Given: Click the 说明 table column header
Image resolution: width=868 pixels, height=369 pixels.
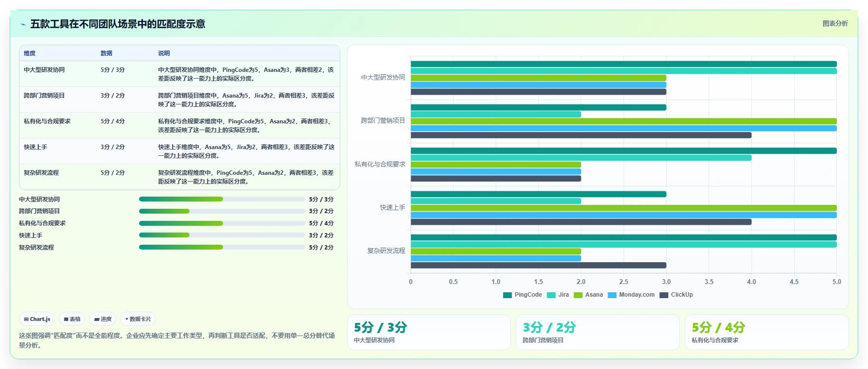Looking at the screenshot, I should click(164, 53).
